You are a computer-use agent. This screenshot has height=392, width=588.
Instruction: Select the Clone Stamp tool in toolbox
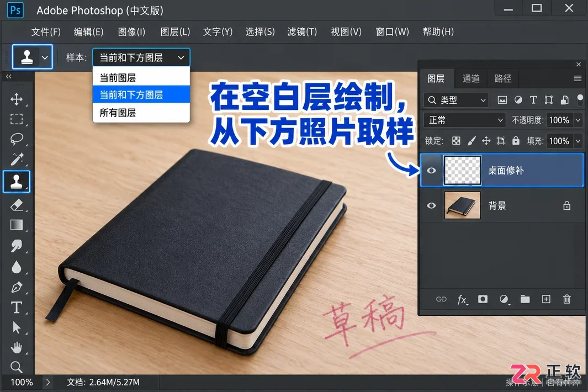[x=16, y=182]
